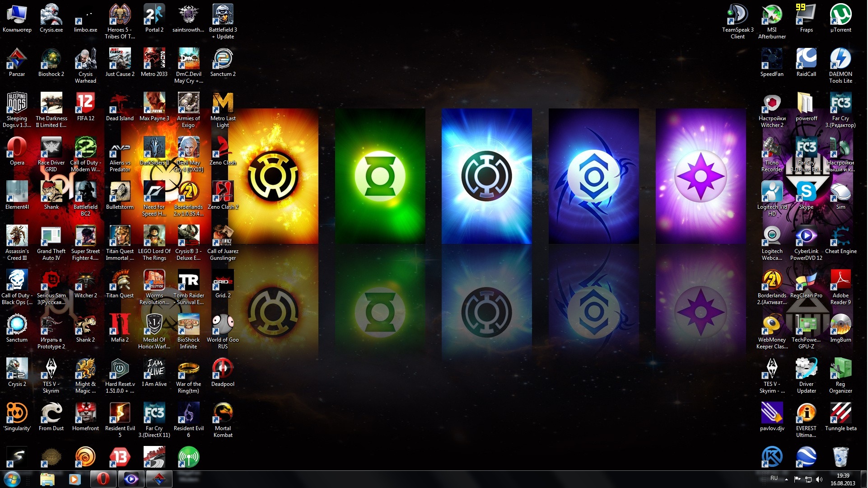Image resolution: width=868 pixels, height=488 pixels.
Task: Select the FIFA 12 icon
Action: pos(85,107)
